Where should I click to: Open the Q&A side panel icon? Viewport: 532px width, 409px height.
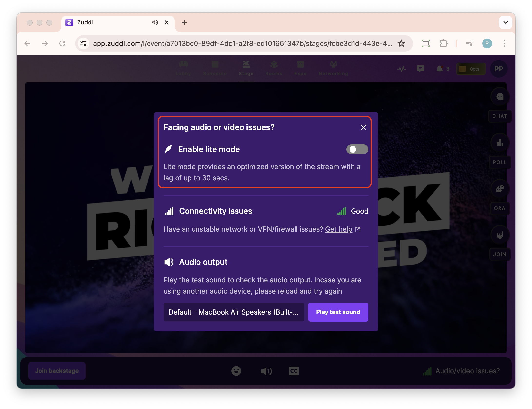[500, 189]
